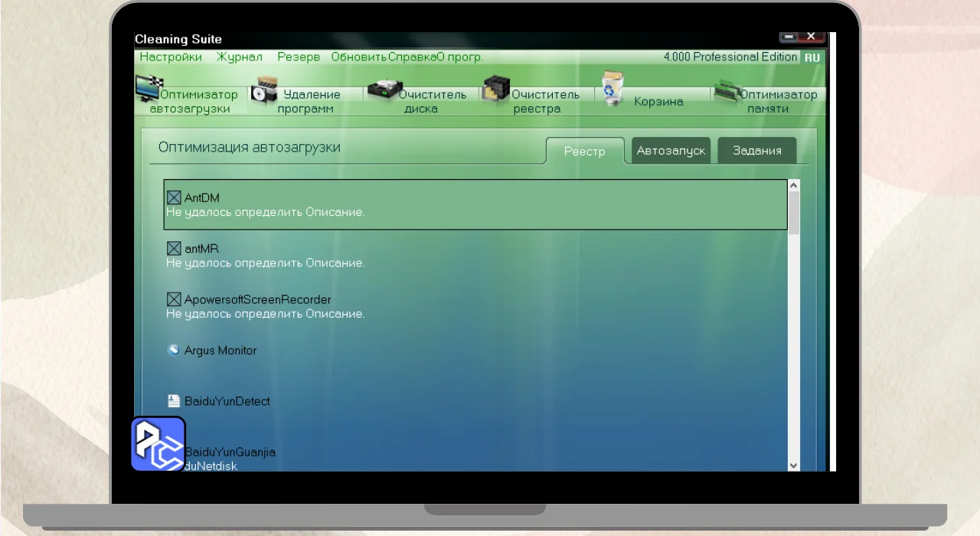Open the Журнал menu
The height and width of the screenshot is (536, 980).
pyautogui.click(x=240, y=57)
